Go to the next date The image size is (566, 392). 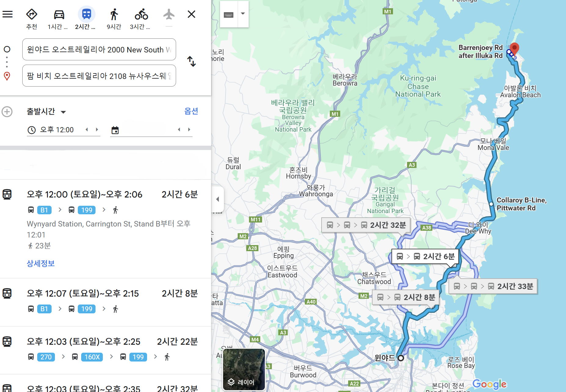click(x=189, y=130)
